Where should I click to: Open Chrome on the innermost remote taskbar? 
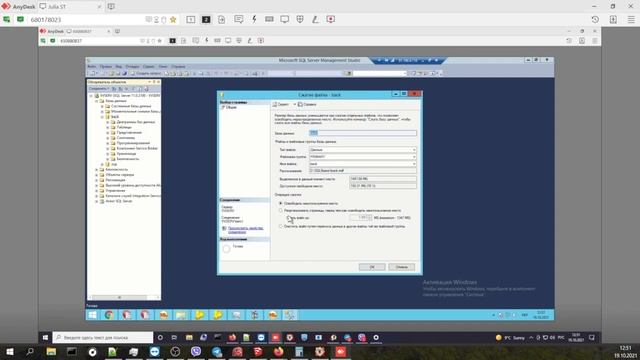click(x=109, y=315)
